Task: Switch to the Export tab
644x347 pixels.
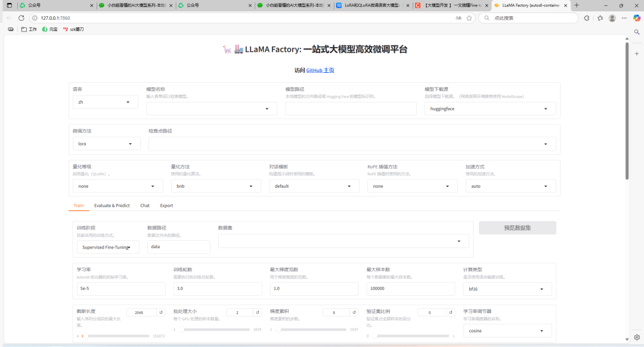Action: coord(166,205)
